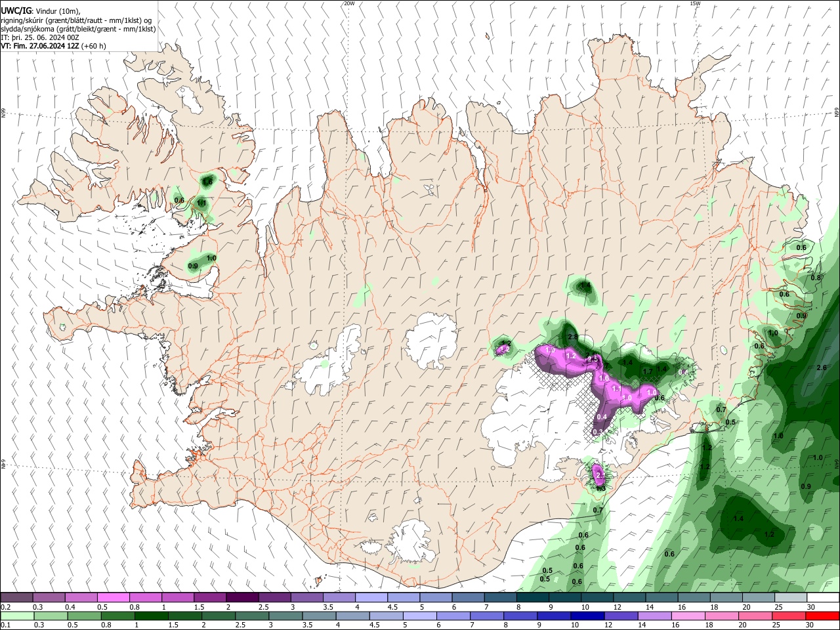Image resolution: width=840 pixels, height=630 pixels.
Task: Select rain legend swatch between 14 and 16
Action: pyautogui.click(x=655, y=616)
